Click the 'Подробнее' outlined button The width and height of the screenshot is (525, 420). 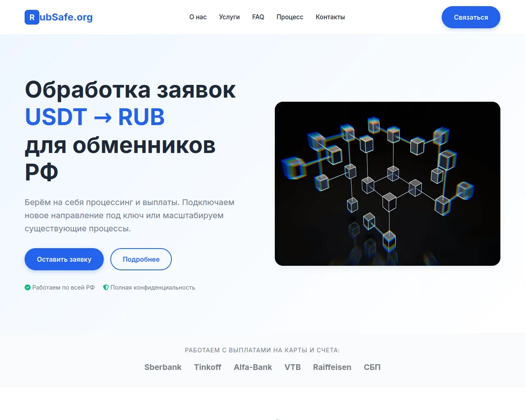click(x=141, y=259)
